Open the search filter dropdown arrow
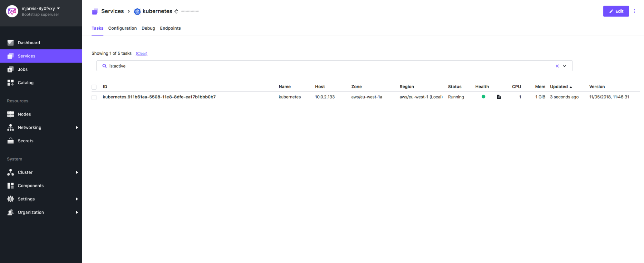This screenshot has height=263, width=644. (564, 66)
